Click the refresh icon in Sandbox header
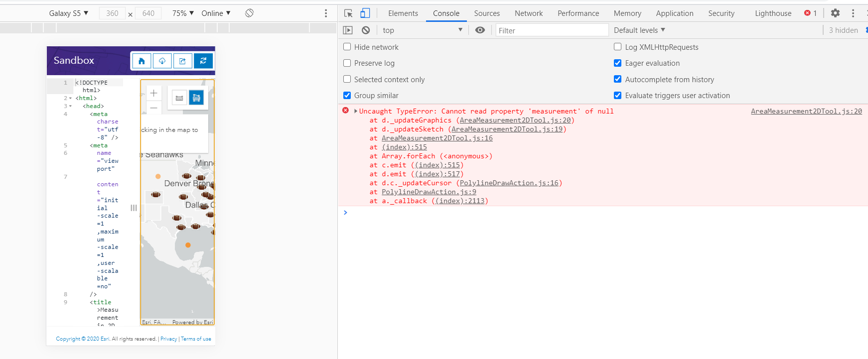The width and height of the screenshot is (868, 359). 203,61
